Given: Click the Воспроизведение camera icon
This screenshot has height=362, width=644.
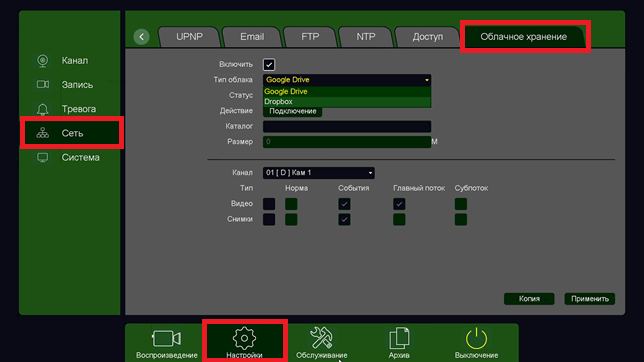Looking at the screenshot, I should [166, 339].
